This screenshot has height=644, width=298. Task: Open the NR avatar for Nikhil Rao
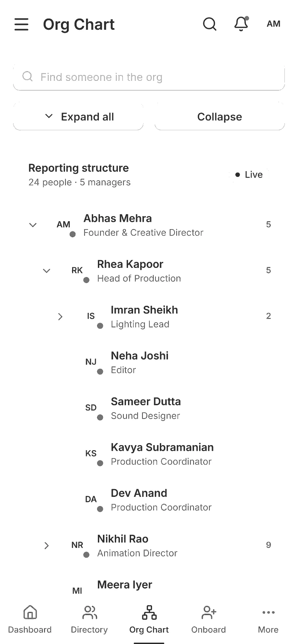(x=77, y=545)
